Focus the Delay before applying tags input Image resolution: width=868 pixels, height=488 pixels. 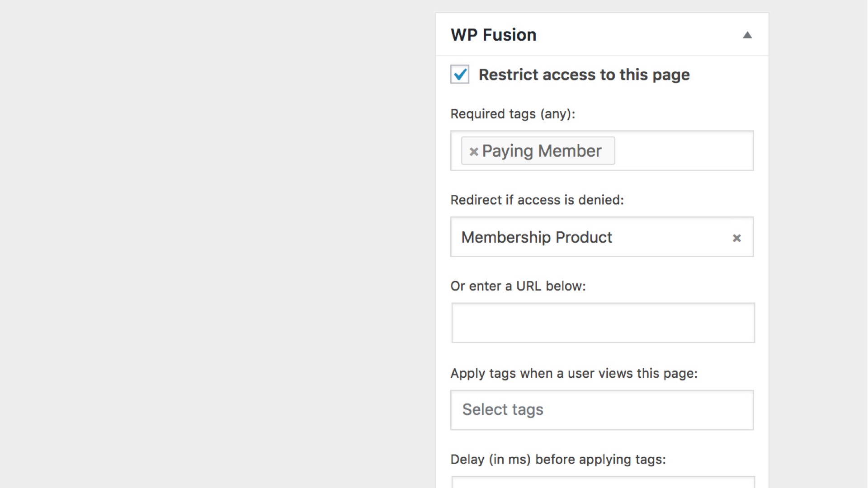603,482
